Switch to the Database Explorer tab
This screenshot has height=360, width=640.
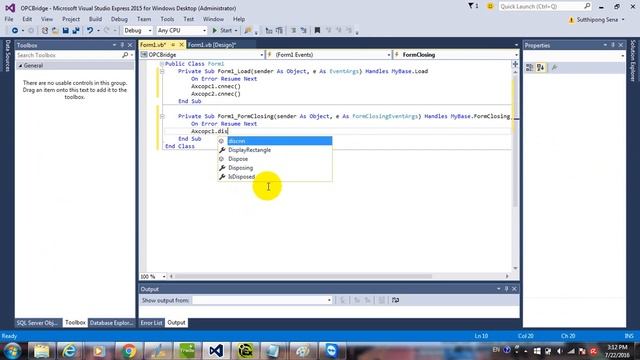tap(111, 323)
